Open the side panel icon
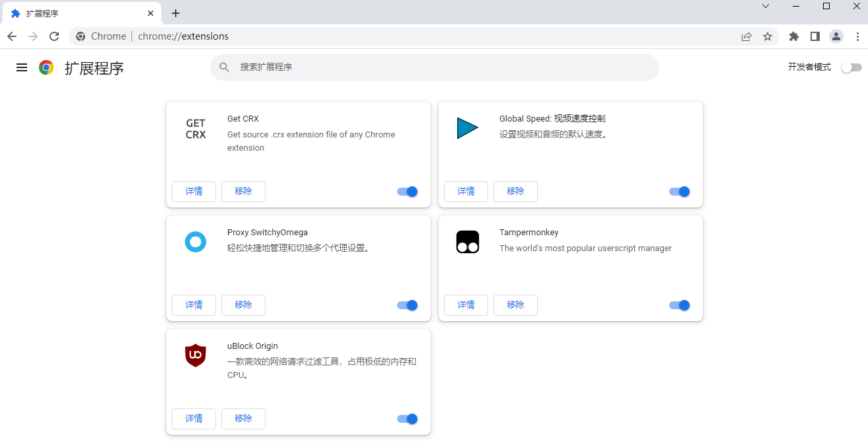 pos(815,36)
